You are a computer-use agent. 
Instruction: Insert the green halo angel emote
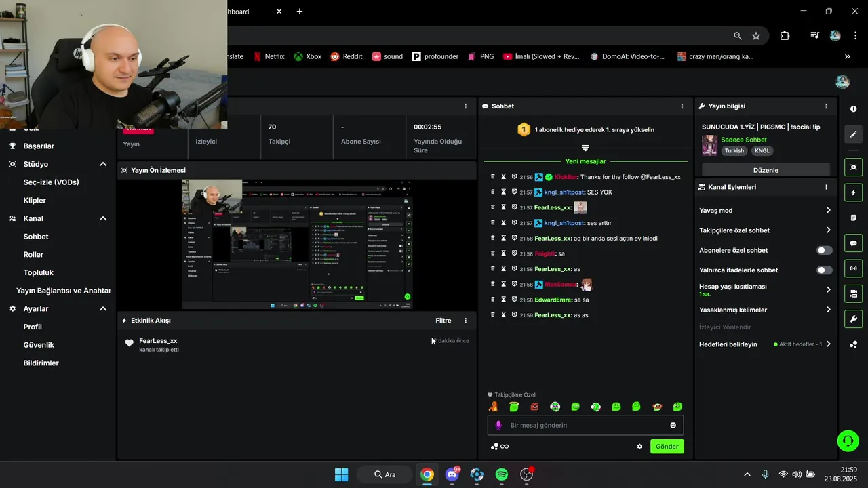[x=514, y=407]
